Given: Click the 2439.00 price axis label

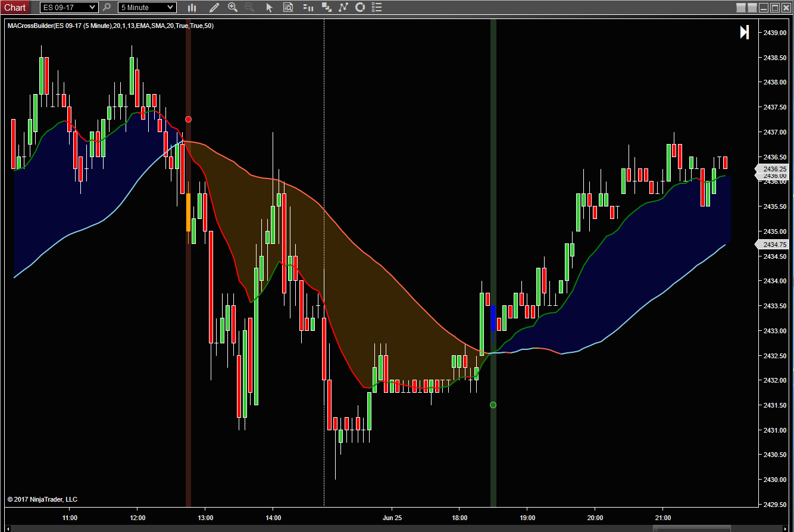Looking at the screenshot, I should tap(774, 33).
